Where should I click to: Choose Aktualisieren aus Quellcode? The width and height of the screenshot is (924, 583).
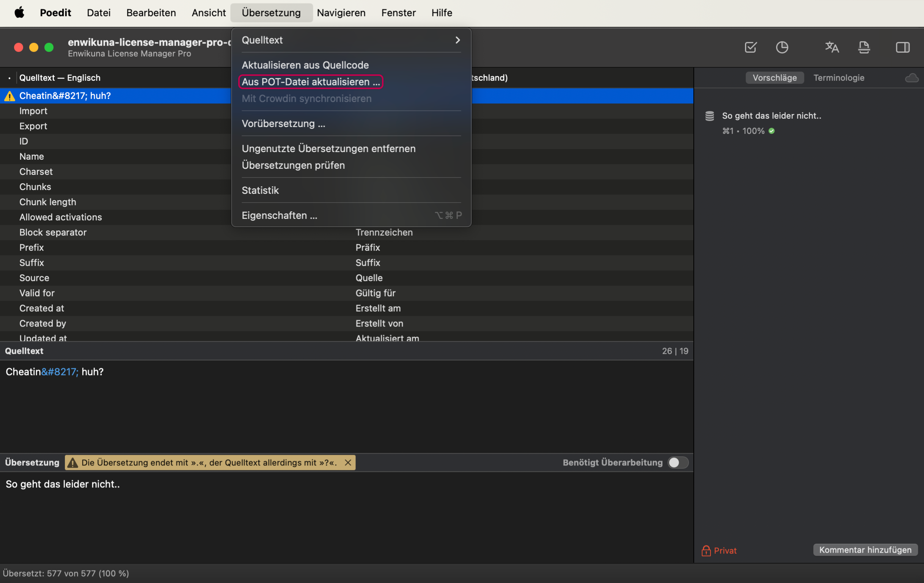point(351,65)
